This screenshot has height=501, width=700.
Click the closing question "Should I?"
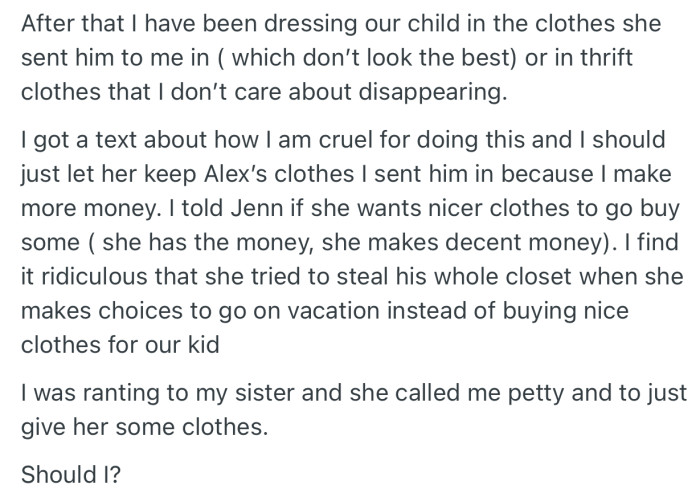coord(67,471)
